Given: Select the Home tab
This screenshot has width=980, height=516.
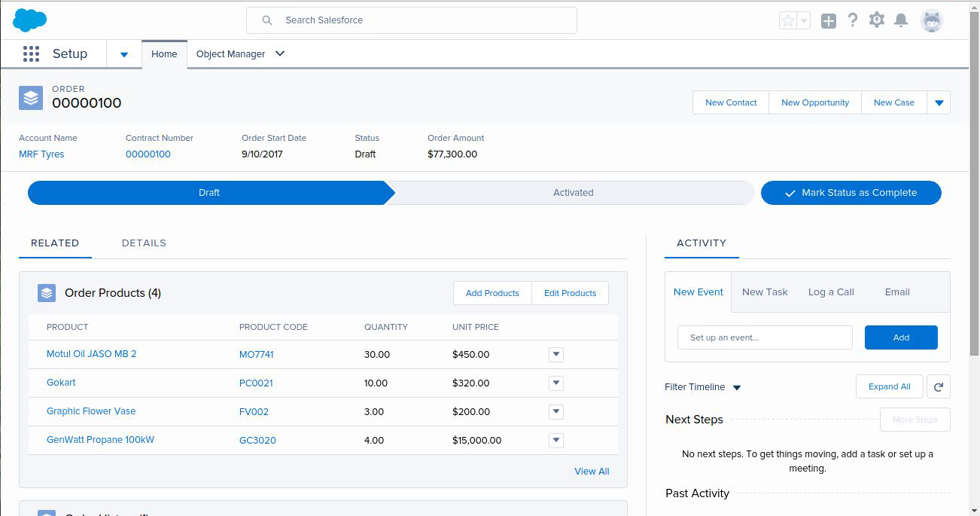Looking at the screenshot, I should point(164,54).
